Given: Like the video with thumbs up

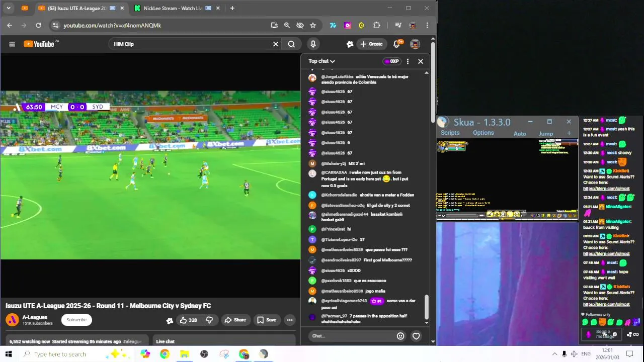Looking at the screenshot, I should pyautogui.click(x=188, y=320).
